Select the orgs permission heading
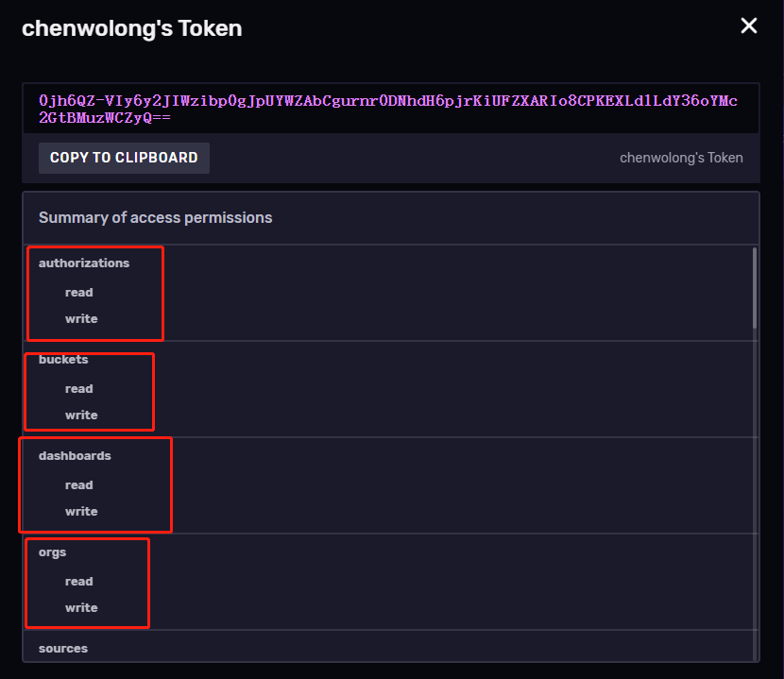Image resolution: width=784 pixels, height=679 pixels. coord(53,552)
